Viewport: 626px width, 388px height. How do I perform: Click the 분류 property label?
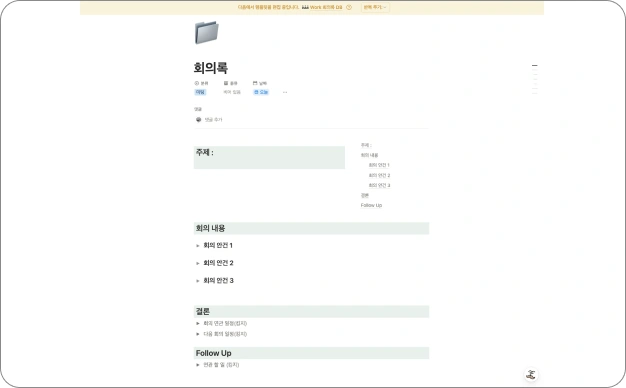coord(201,83)
